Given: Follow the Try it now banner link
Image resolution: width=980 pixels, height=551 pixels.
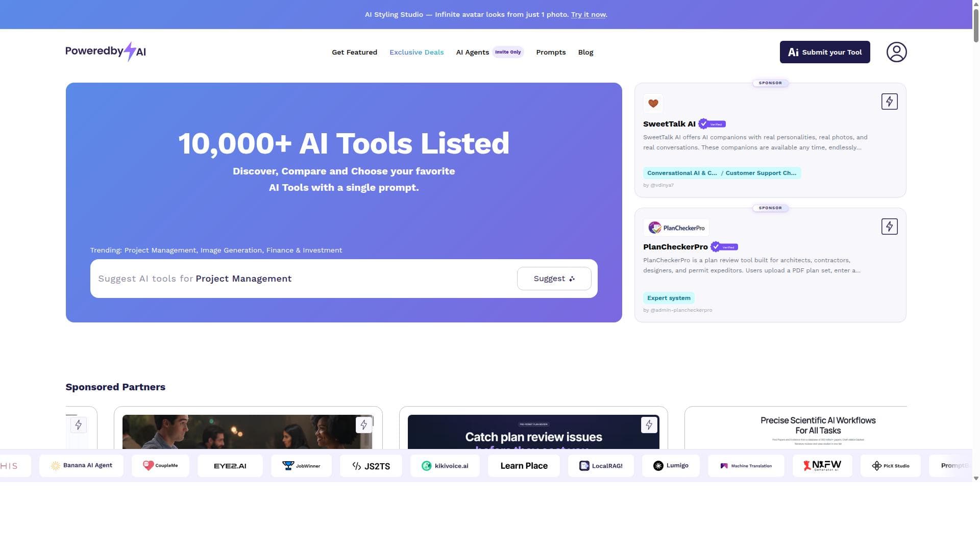Looking at the screenshot, I should coord(588,14).
